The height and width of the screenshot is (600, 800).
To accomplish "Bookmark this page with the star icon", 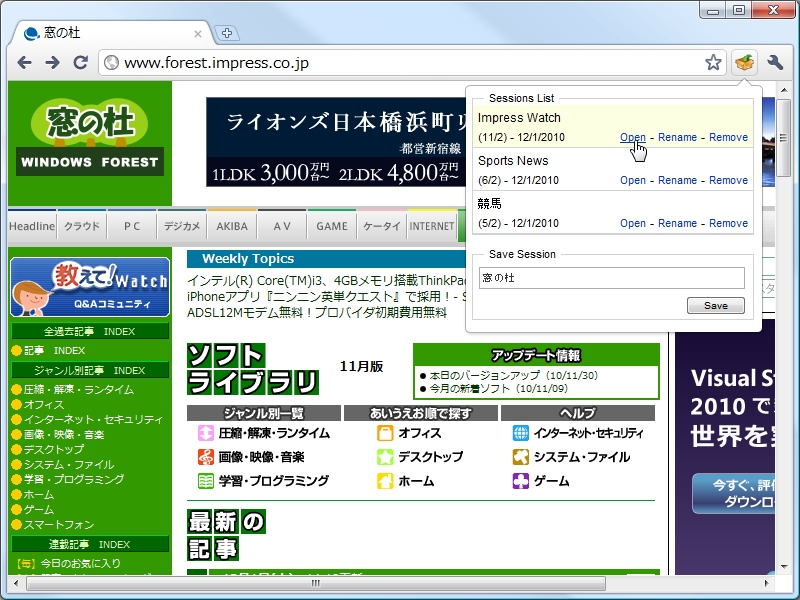I will tap(715, 61).
